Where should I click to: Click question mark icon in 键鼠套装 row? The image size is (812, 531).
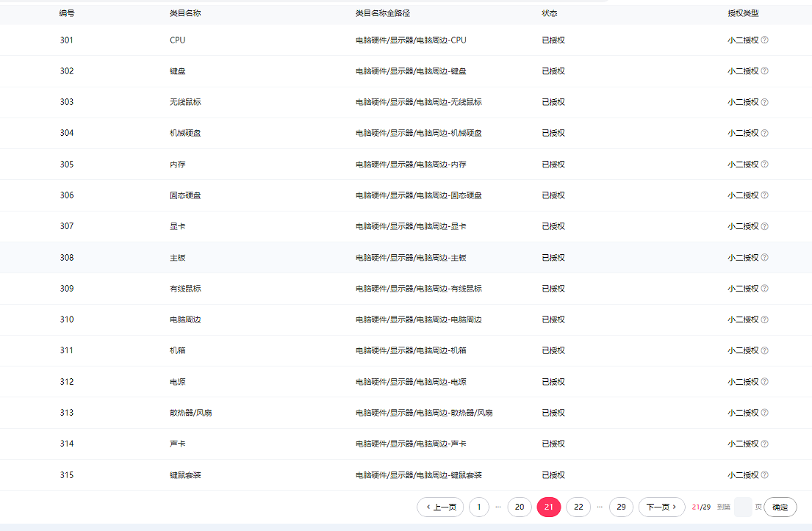[x=764, y=475]
